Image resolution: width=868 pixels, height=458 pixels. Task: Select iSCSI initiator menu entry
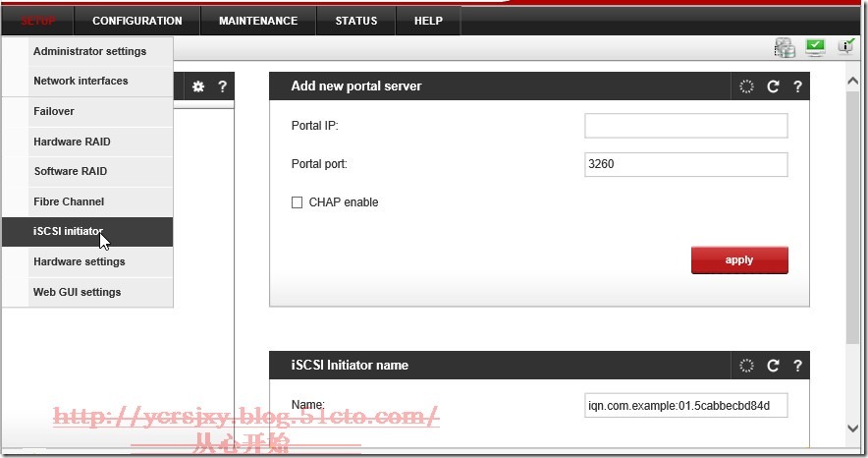(x=87, y=232)
